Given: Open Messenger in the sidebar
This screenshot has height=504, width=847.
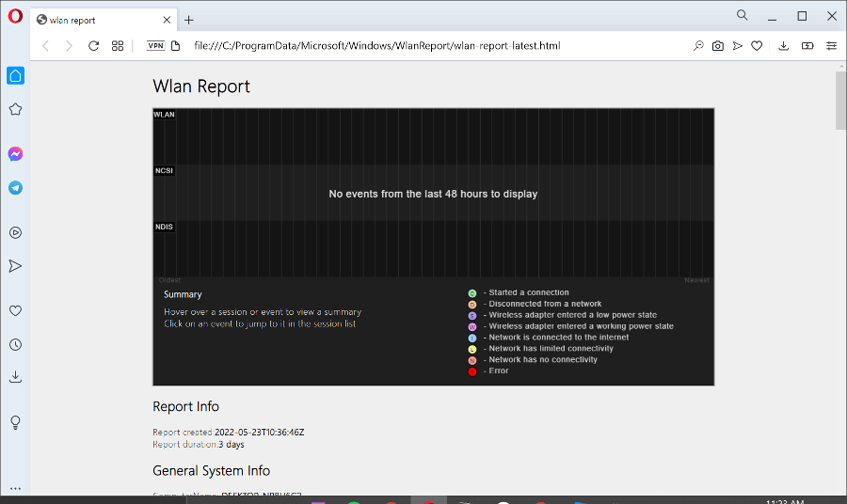Looking at the screenshot, I should click(x=15, y=154).
